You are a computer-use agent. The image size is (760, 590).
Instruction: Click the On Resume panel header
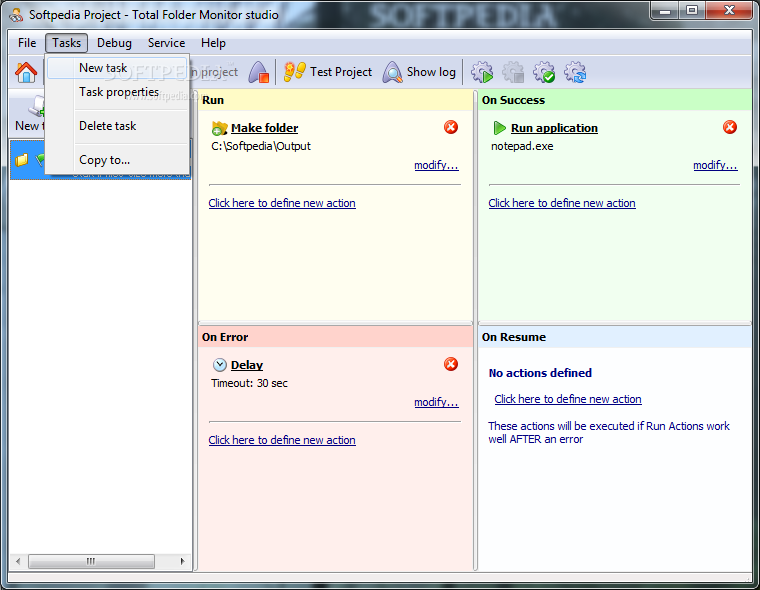pos(615,337)
